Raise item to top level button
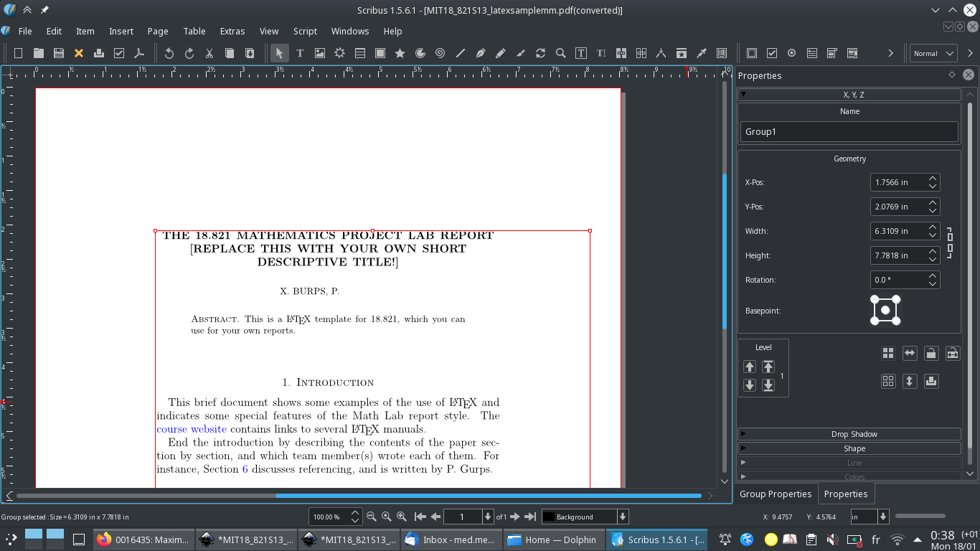This screenshot has height=551, width=980. tap(768, 367)
